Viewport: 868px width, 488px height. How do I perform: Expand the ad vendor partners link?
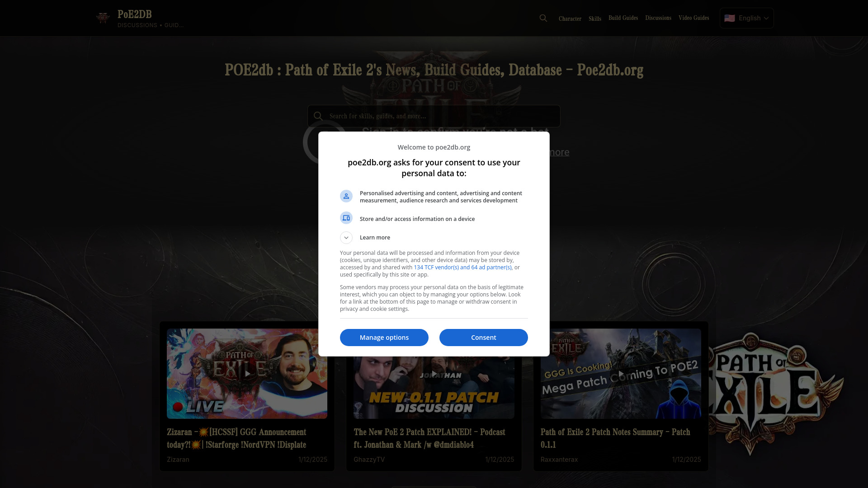(x=462, y=267)
